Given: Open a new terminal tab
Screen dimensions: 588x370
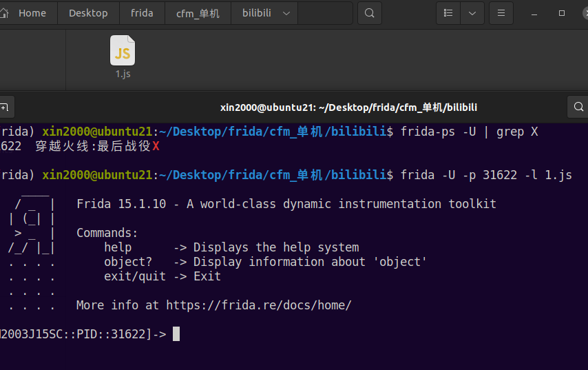Looking at the screenshot, I should (6, 107).
